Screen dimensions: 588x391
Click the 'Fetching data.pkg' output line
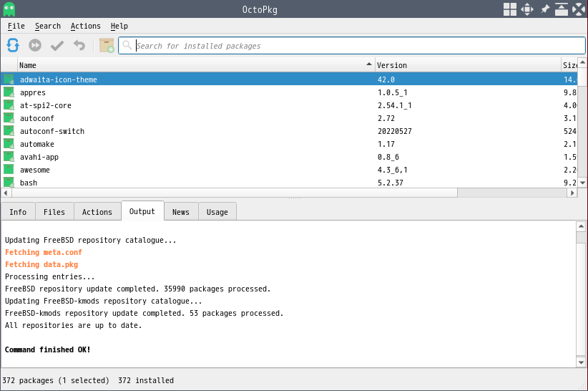(41, 264)
